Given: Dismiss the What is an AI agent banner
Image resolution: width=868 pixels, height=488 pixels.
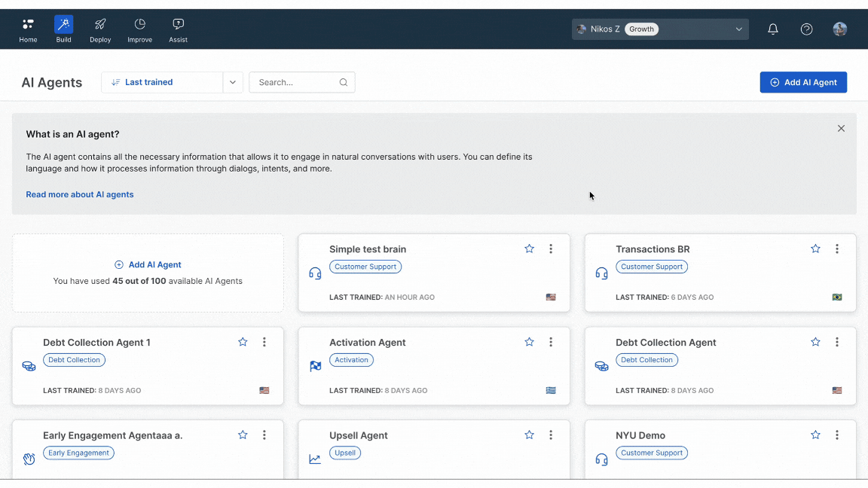Looking at the screenshot, I should tap(841, 129).
